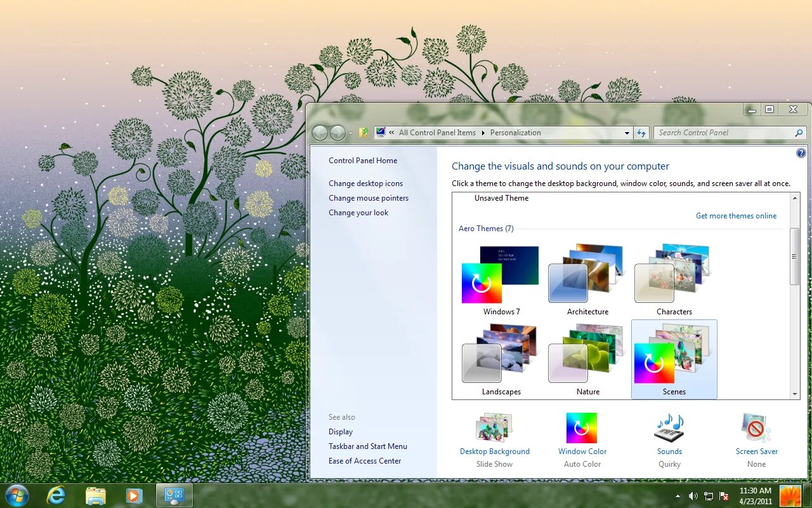
Task: Select the Scenes theme
Action: (674, 359)
